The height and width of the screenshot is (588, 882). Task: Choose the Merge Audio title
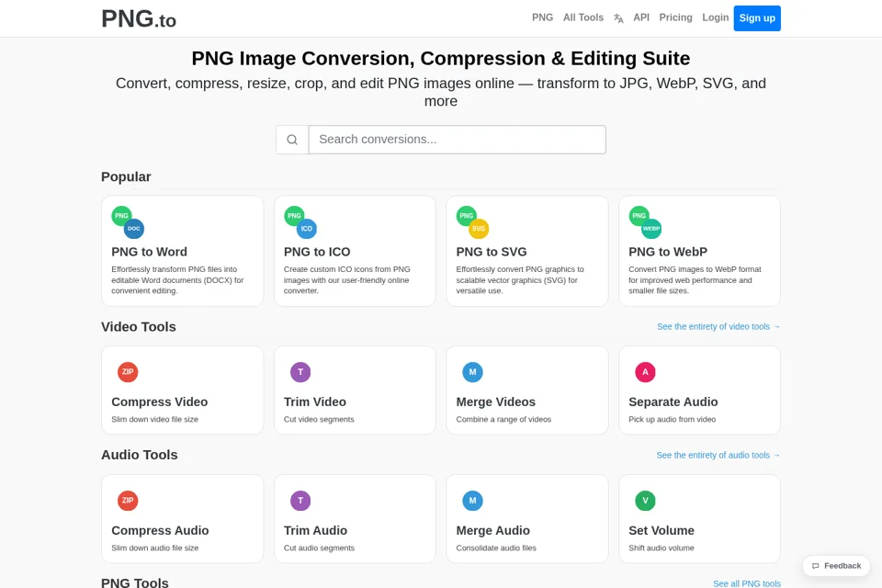click(x=492, y=531)
